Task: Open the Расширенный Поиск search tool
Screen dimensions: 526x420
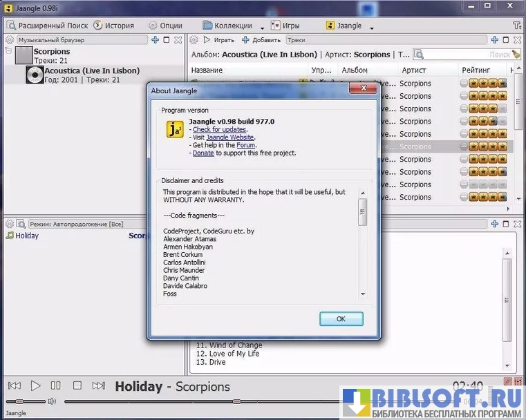Action: [47, 26]
